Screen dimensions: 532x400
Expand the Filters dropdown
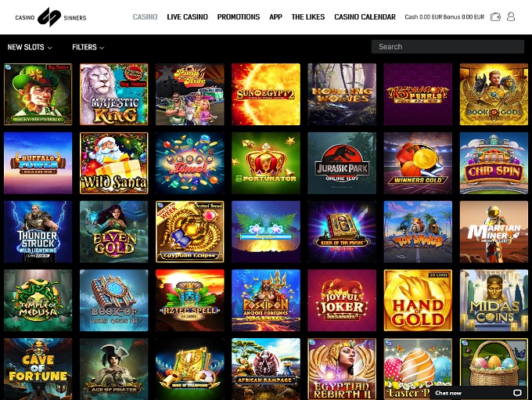point(88,47)
